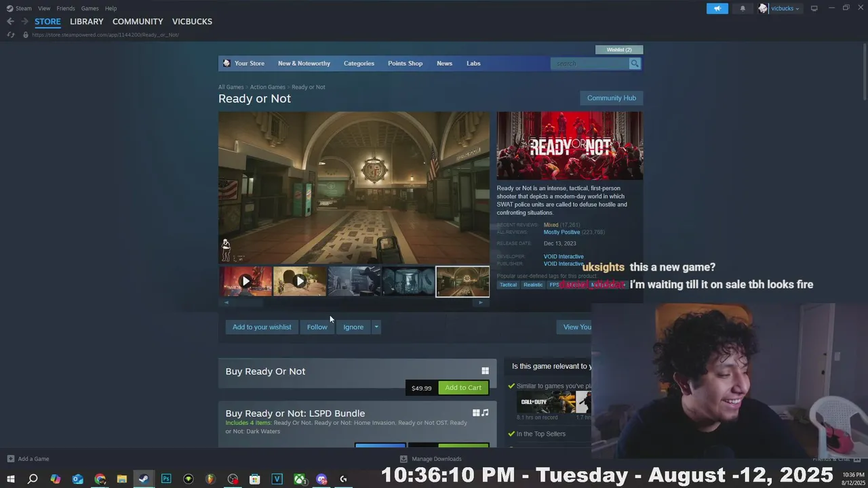This screenshot has height=488, width=868.
Task: Open the Mixed recent reviews link
Action: pos(551,224)
